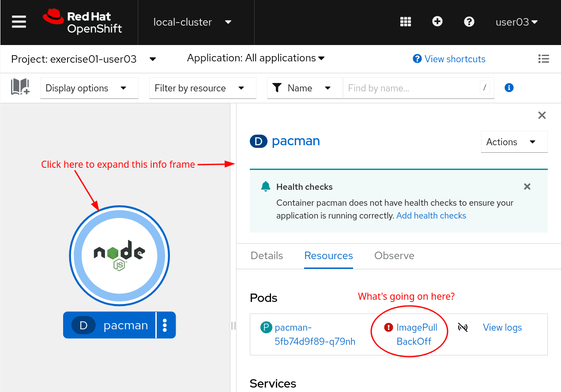This screenshot has width=561, height=392.
Task: Click the question icon beside View shortcuts
Action: click(x=417, y=59)
